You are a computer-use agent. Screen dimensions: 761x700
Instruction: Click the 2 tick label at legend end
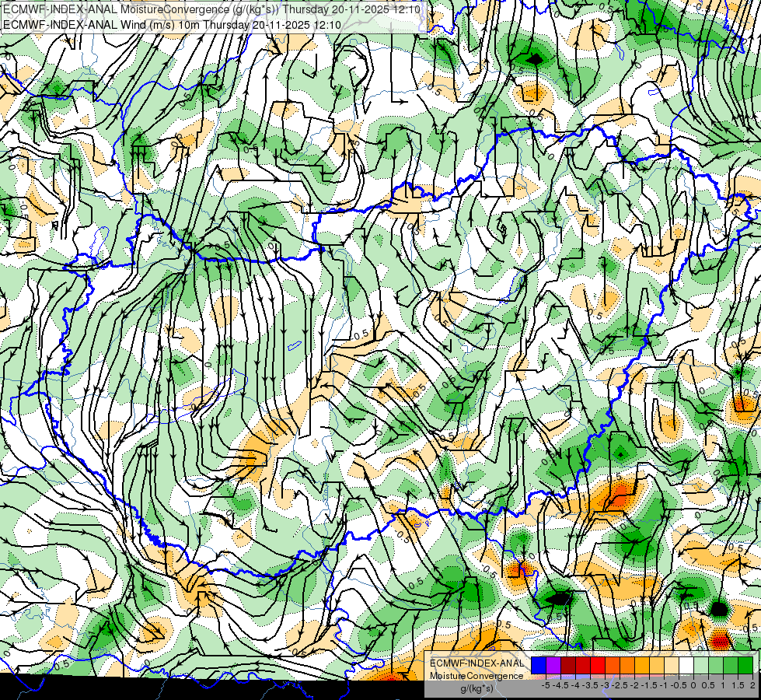752,685
